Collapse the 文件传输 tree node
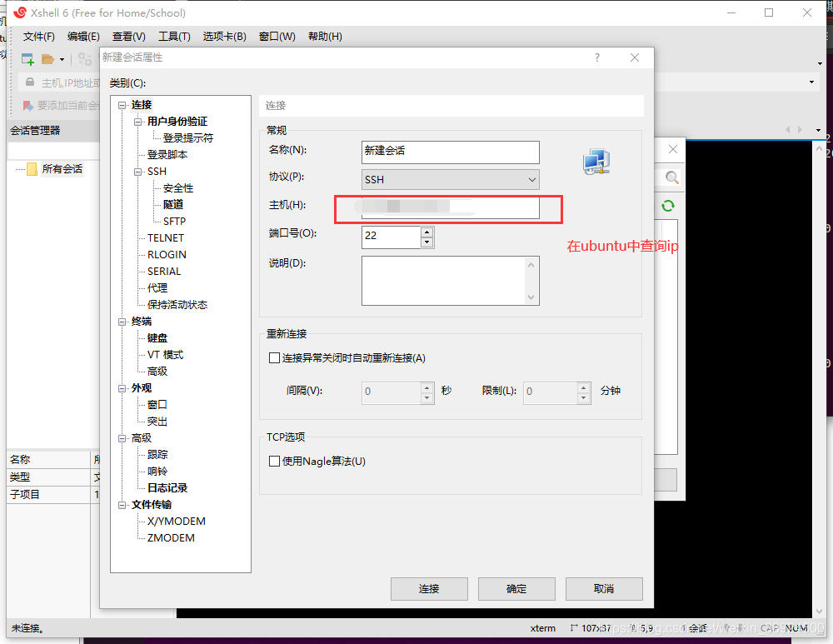 coord(122,505)
